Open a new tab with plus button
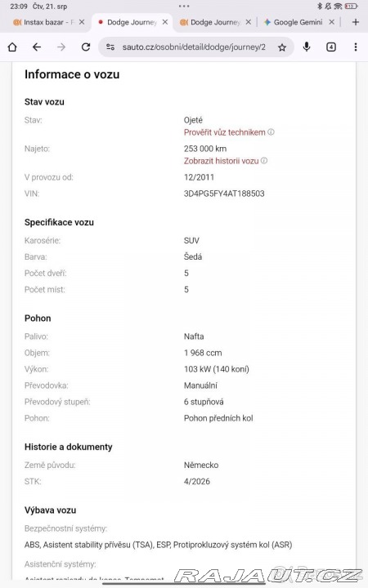This screenshot has height=588, width=368. point(355,22)
